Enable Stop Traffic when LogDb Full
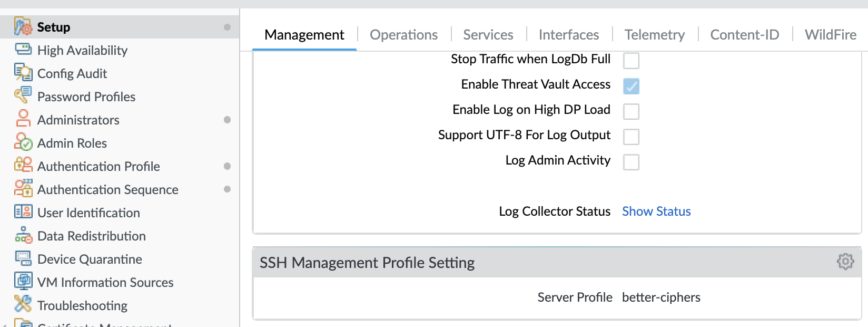This screenshot has height=327, width=868. point(631,61)
